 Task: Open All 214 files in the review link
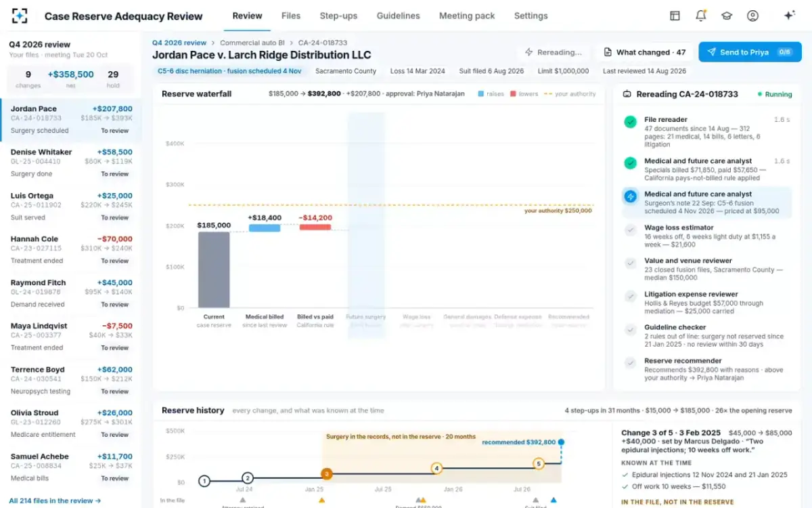pos(55,501)
